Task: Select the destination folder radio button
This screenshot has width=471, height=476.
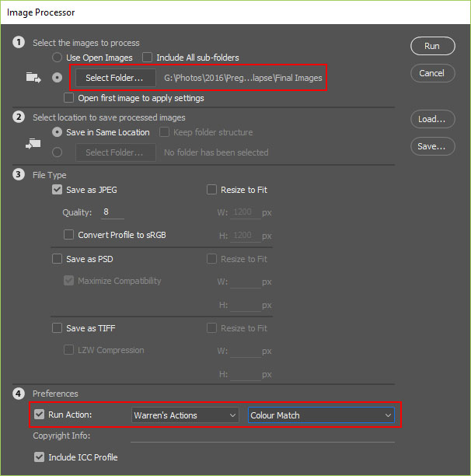Action: [57, 152]
